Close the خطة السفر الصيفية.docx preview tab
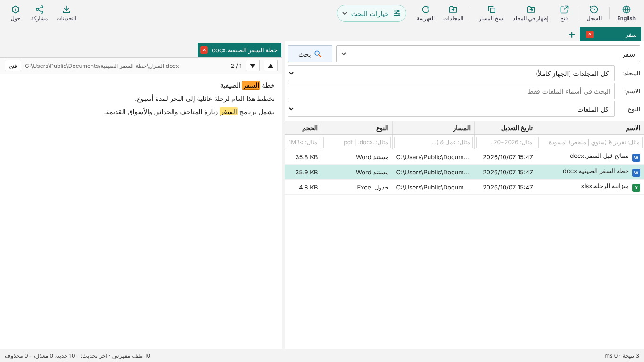This screenshot has width=644, height=362. click(x=204, y=50)
